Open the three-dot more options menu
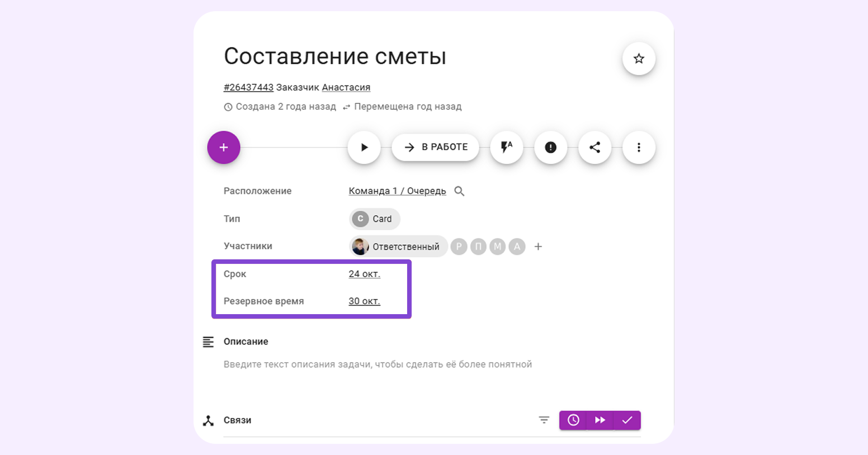Image resolution: width=868 pixels, height=455 pixels. coord(639,148)
